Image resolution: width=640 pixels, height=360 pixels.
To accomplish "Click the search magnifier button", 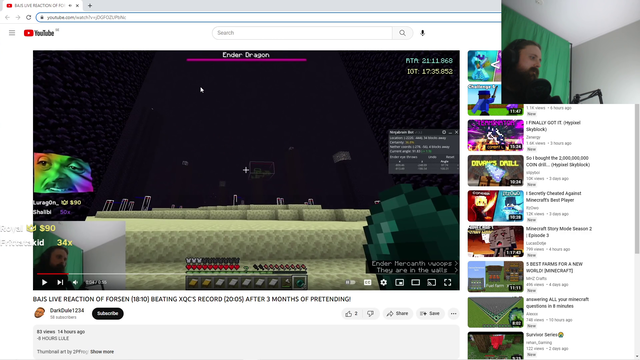I will 402,33.
